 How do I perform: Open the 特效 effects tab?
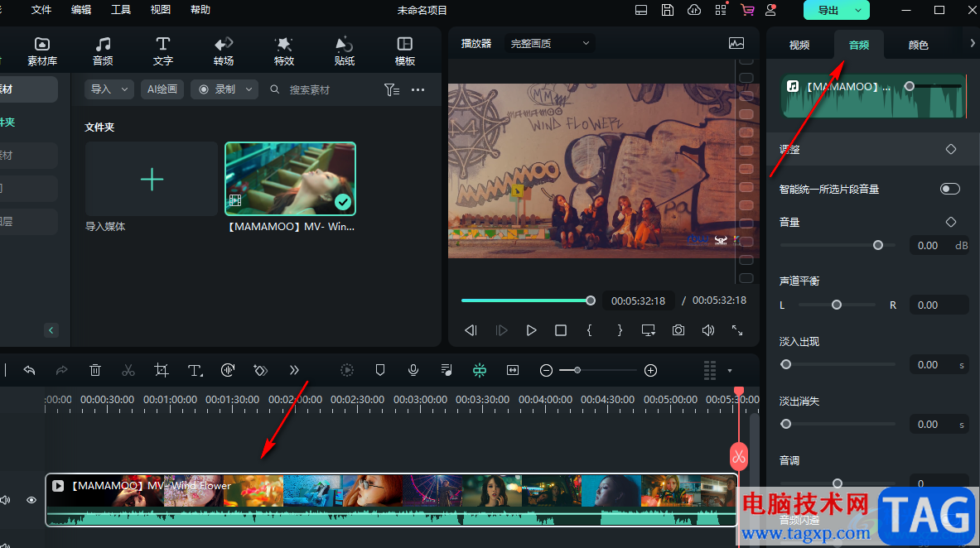point(284,51)
